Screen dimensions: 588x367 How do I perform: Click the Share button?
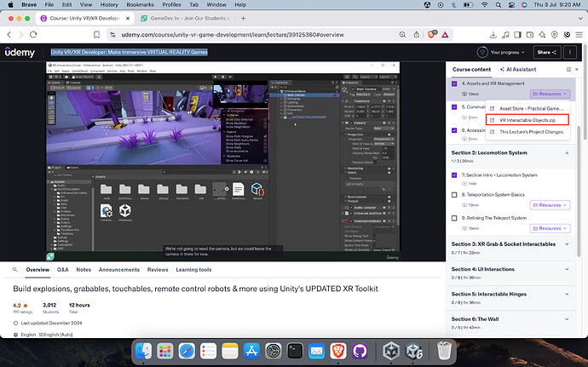pos(545,52)
